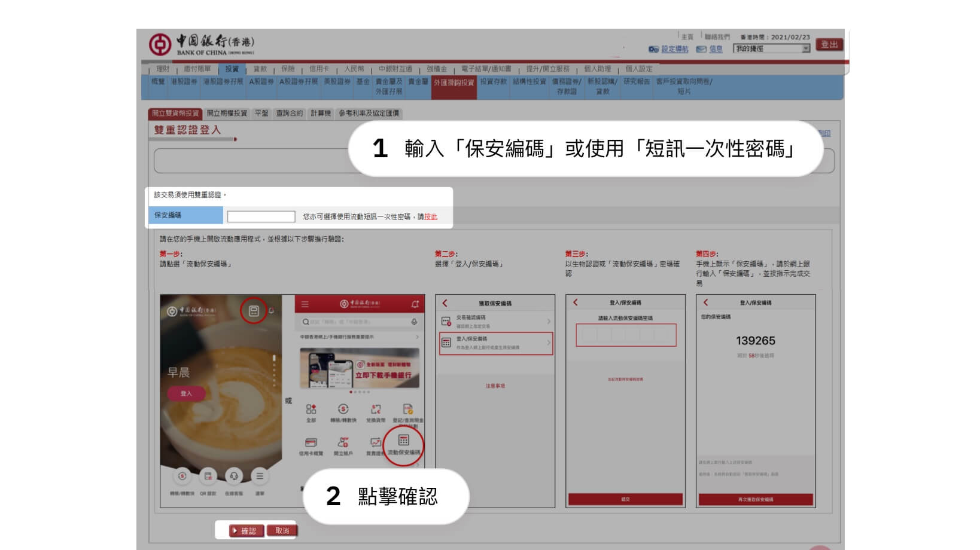Focus the 保安編碼 input field

(261, 216)
